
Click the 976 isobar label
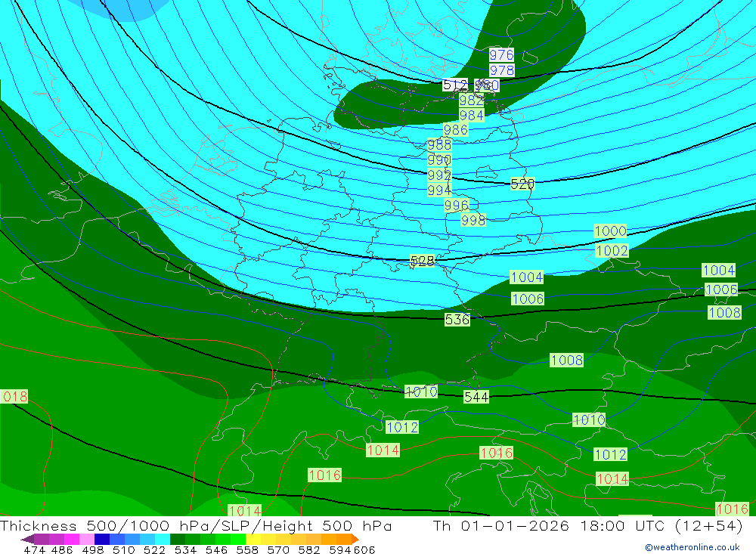tap(501, 54)
